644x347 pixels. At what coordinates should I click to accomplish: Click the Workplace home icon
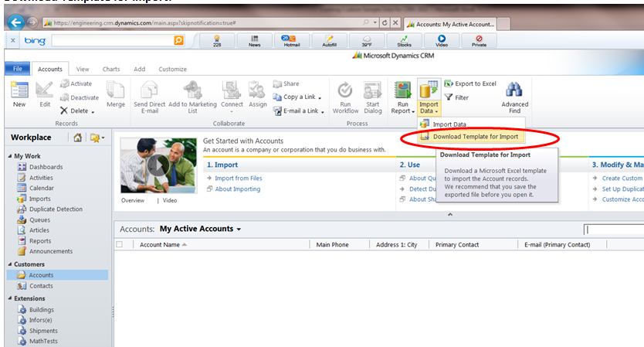(77, 138)
